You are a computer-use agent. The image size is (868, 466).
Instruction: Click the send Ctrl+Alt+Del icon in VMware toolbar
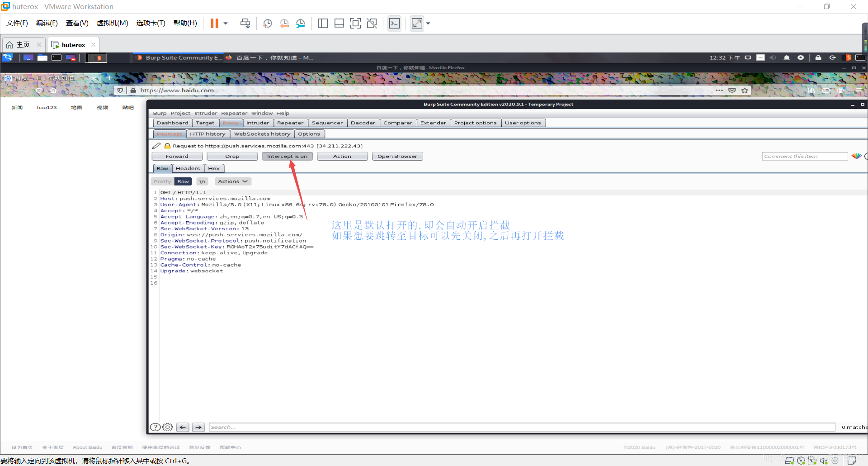click(x=245, y=23)
